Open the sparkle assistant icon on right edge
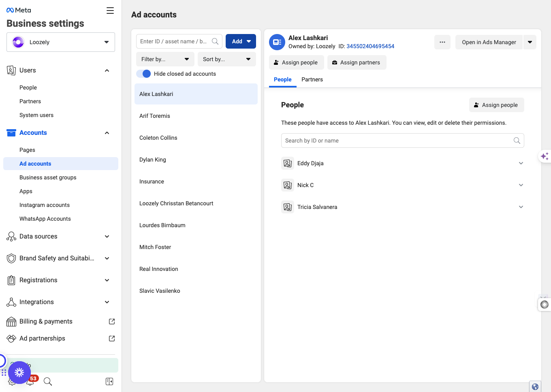This screenshot has height=392, width=551. pyautogui.click(x=545, y=156)
